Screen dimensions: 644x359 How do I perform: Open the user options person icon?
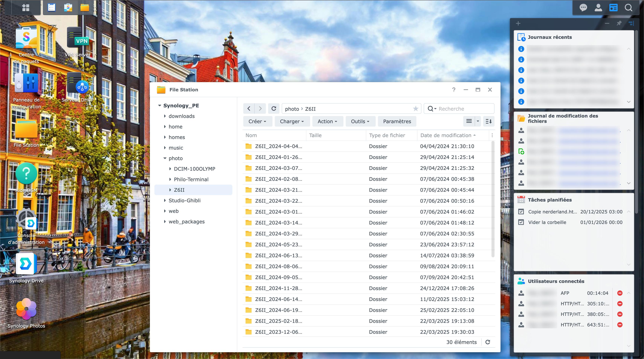(x=598, y=8)
